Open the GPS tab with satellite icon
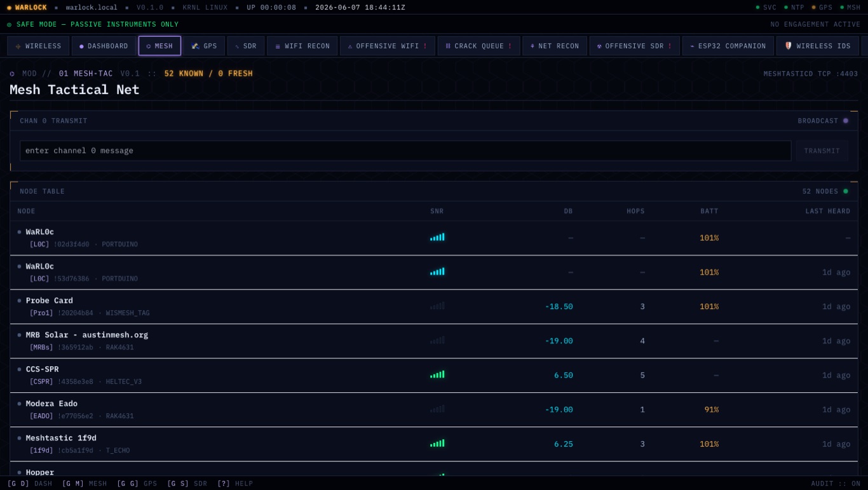The width and height of the screenshot is (868, 490). 204,46
